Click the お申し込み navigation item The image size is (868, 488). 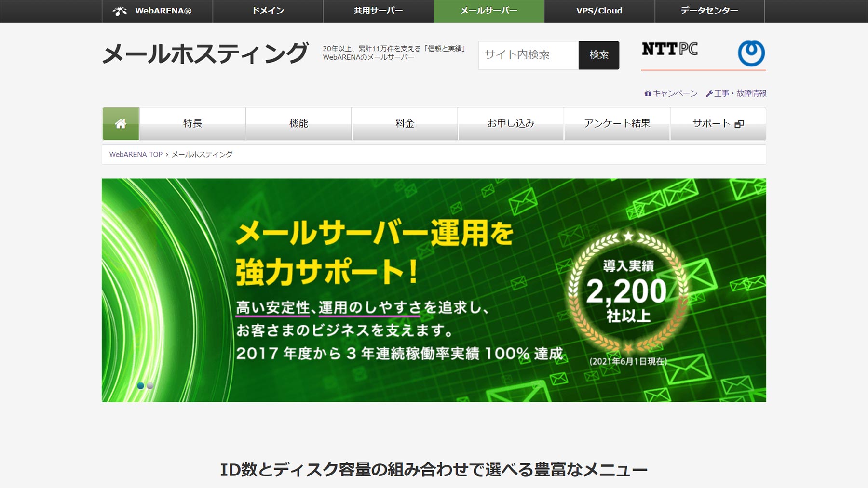[511, 123]
